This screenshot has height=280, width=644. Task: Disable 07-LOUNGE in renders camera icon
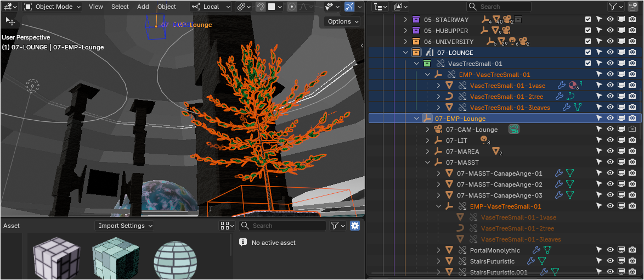click(x=632, y=53)
